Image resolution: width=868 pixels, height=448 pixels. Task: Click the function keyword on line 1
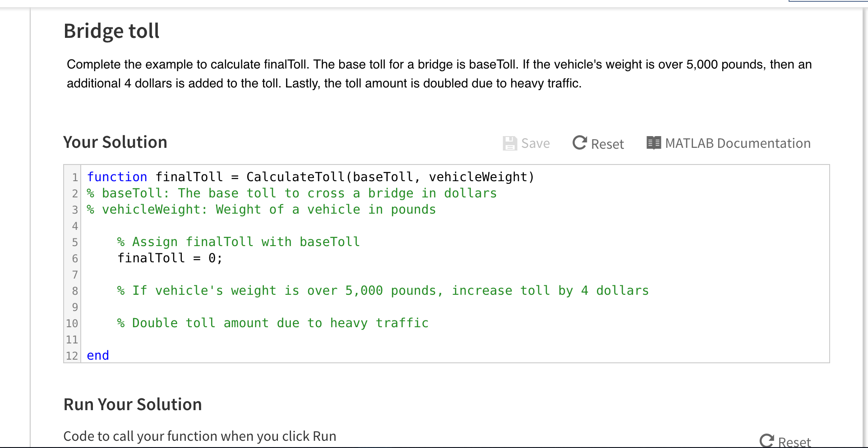coord(117,177)
